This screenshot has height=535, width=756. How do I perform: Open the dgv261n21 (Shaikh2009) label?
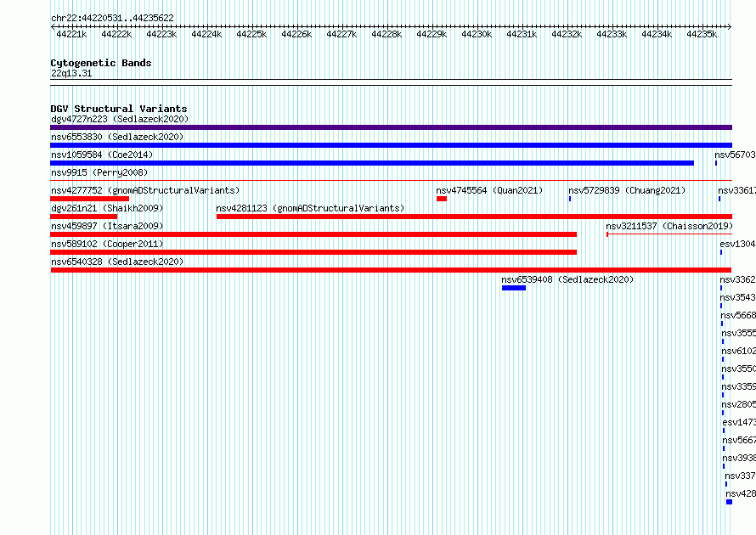point(107,208)
